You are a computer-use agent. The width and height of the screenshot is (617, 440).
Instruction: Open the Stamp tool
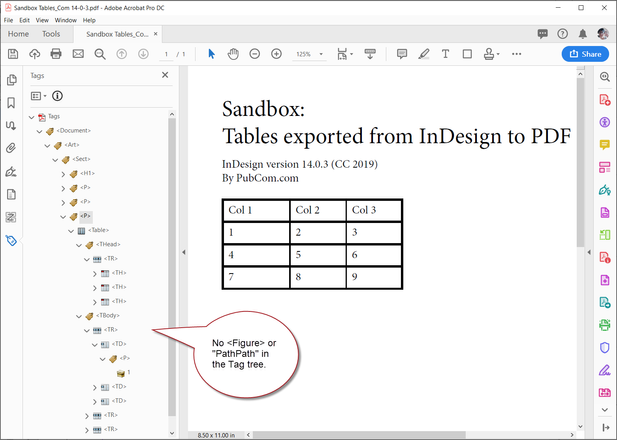pyautogui.click(x=489, y=54)
